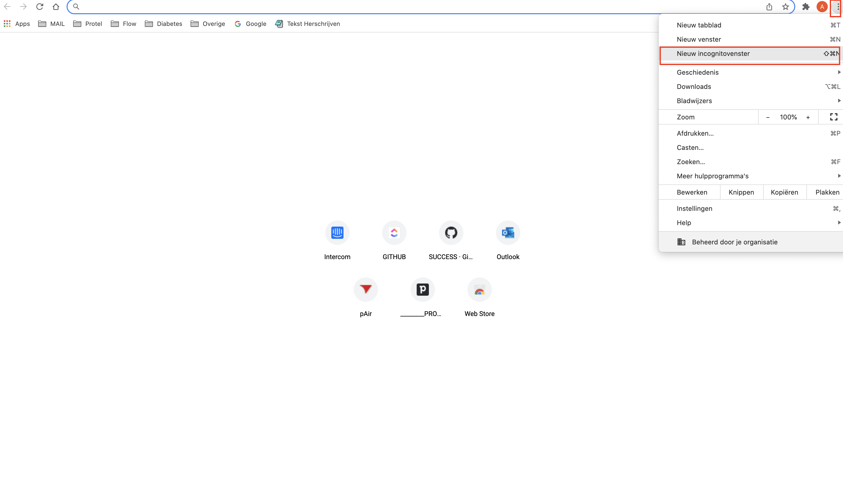The width and height of the screenshot is (843, 504).
Task: Click Beheerd door je organisatie
Action: click(x=734, y=242)
